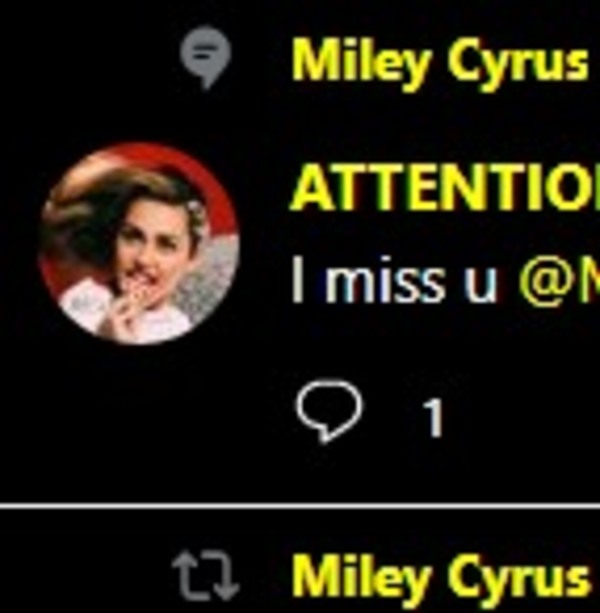600x613 pixels.
Task: Click the reply count number 1
Action: (x=433, y=417)
